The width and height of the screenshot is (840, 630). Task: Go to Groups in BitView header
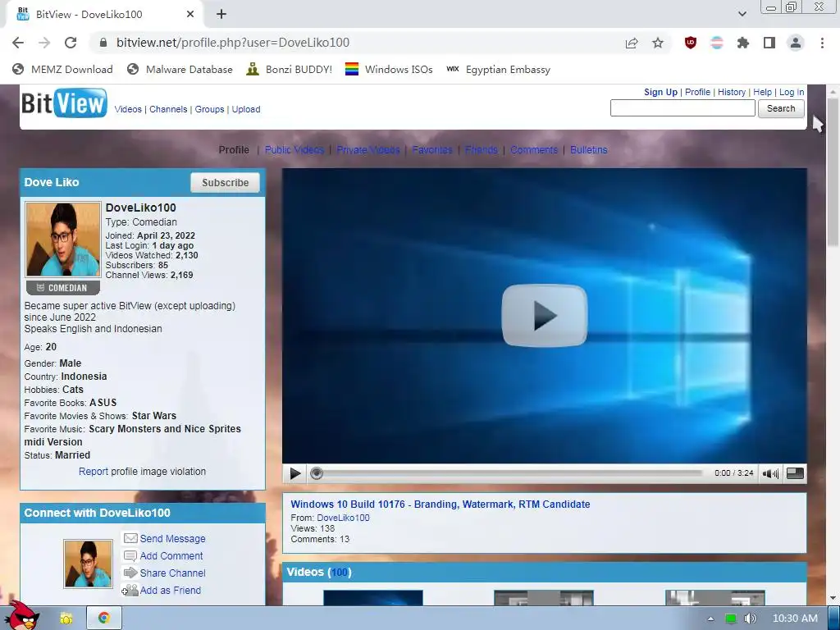pyautogui.click(x=209, y=109)
